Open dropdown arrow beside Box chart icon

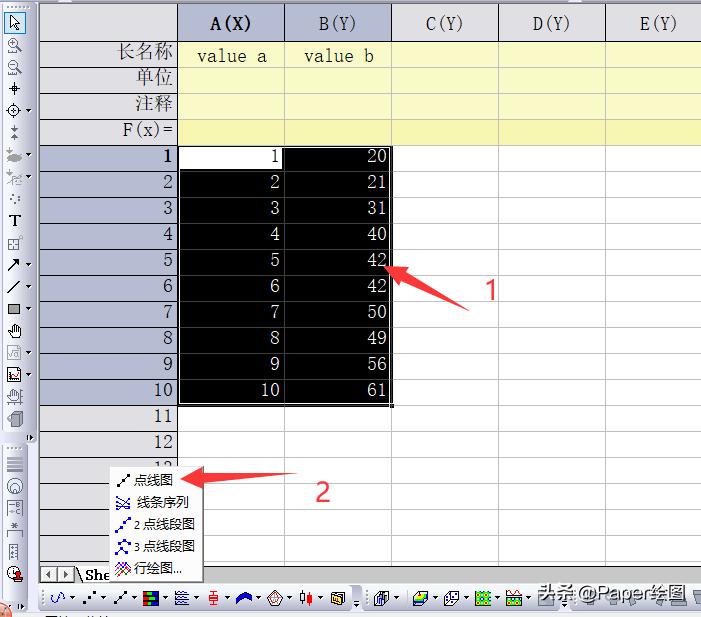pyautogui.click(x=227, y=598)
